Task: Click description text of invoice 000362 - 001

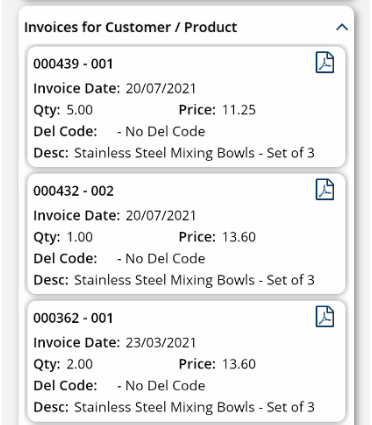Action: pos(194,407)
